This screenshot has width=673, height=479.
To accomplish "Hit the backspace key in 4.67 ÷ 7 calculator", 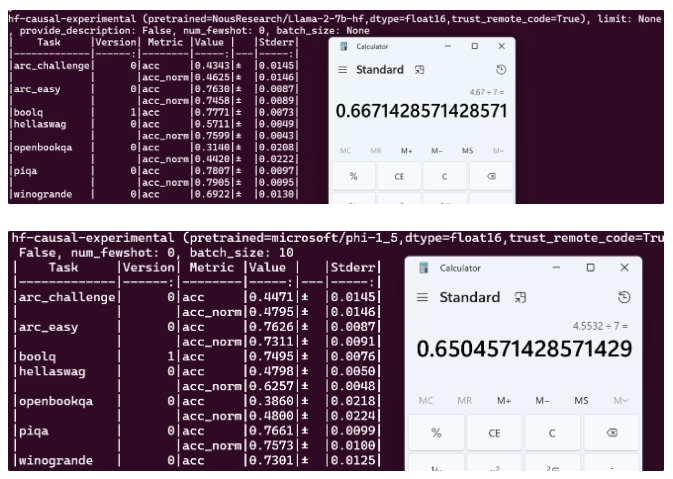I will 491,176.
